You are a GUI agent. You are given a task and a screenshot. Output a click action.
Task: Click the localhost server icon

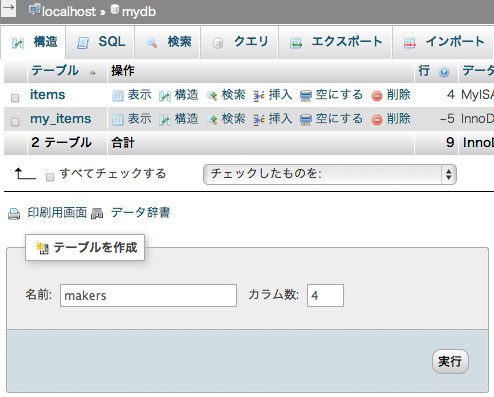click(34, 9)
